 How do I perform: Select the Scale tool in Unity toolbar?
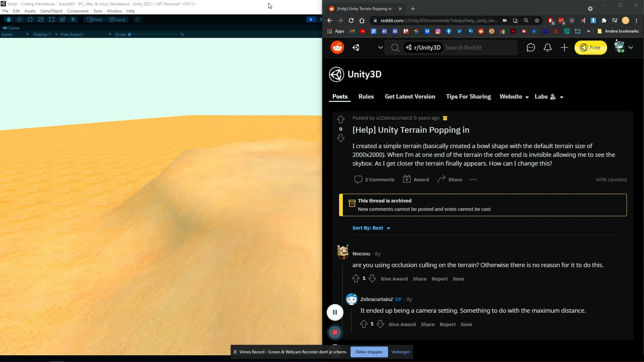point(41,20)
